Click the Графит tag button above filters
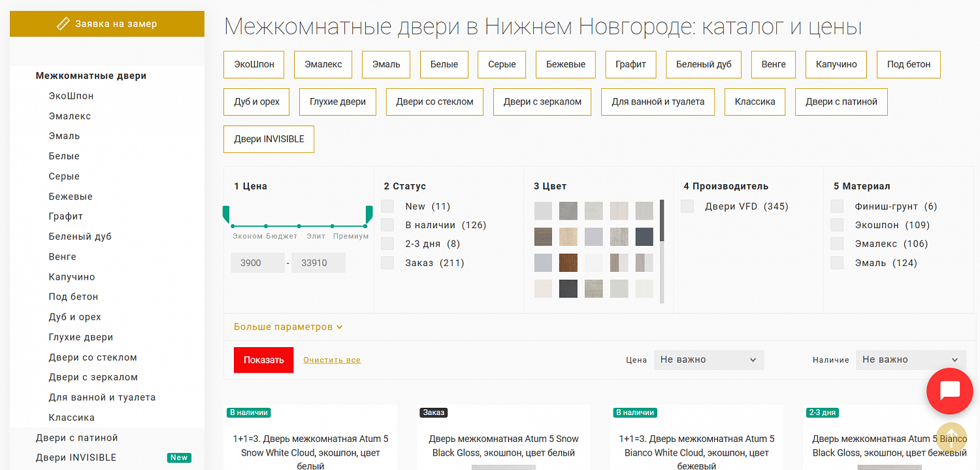The height and width of the screenshot is (470, 980). coord(630,65)
